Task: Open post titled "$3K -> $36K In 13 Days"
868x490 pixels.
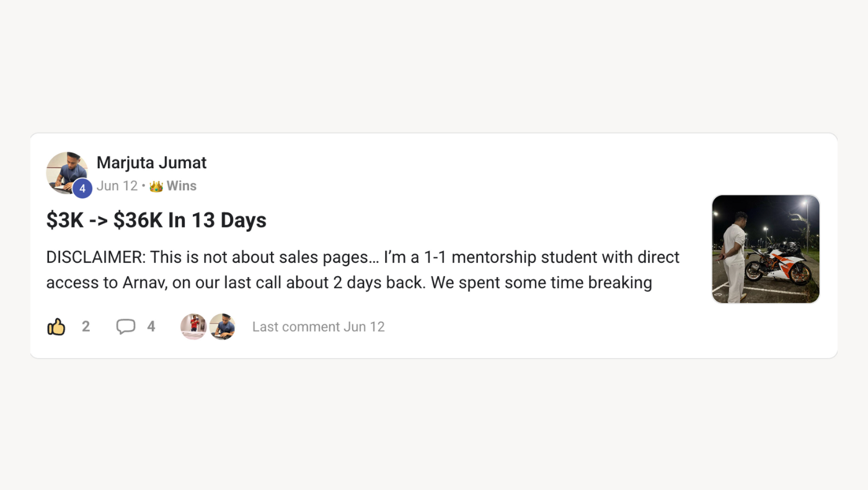Action: pos(156,220)
